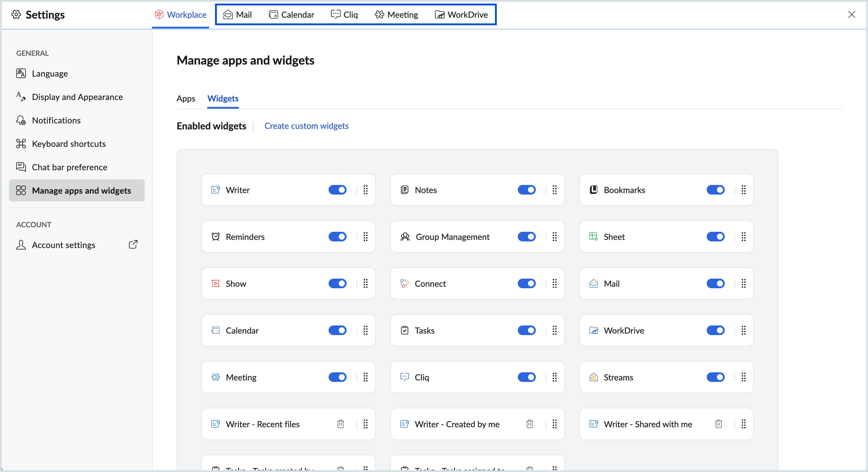This screenshot has height=472, width=868.
Task: Click the drag handle on Bookmarks widget
Action: click(743, 190)
